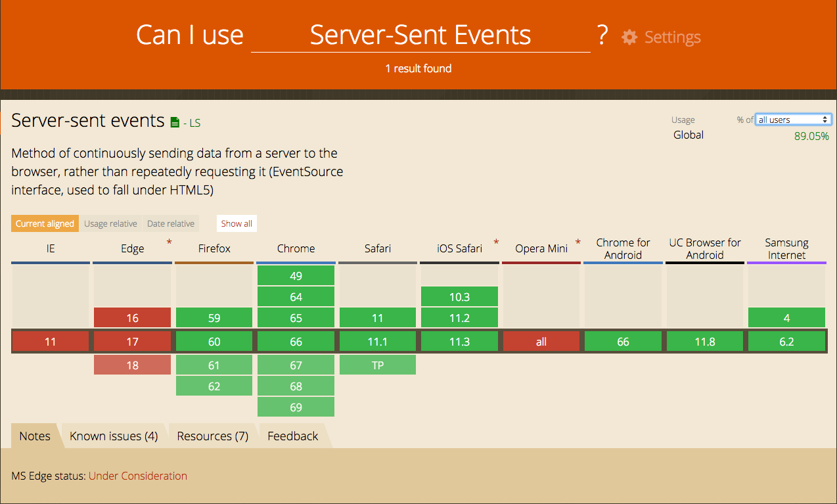Open the all users dropdown
The width and height of the screenshot is (837, 504).
tap(793, 120)
